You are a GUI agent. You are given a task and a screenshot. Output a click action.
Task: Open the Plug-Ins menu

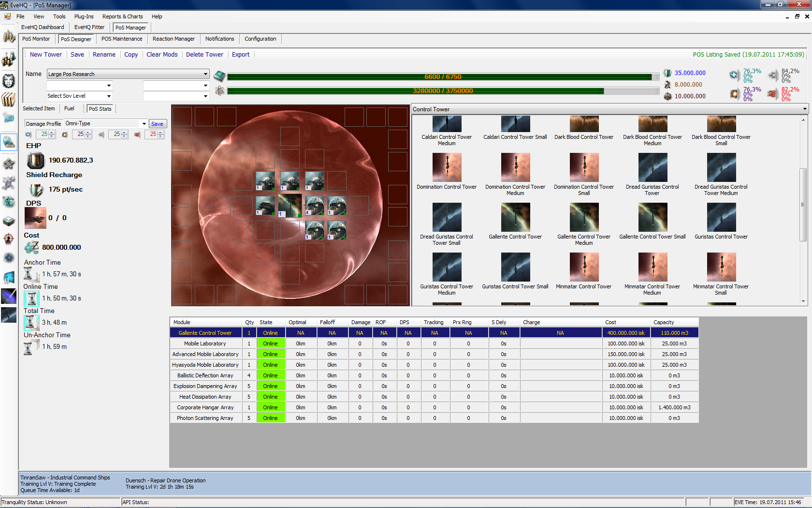[x=84, y=16]
